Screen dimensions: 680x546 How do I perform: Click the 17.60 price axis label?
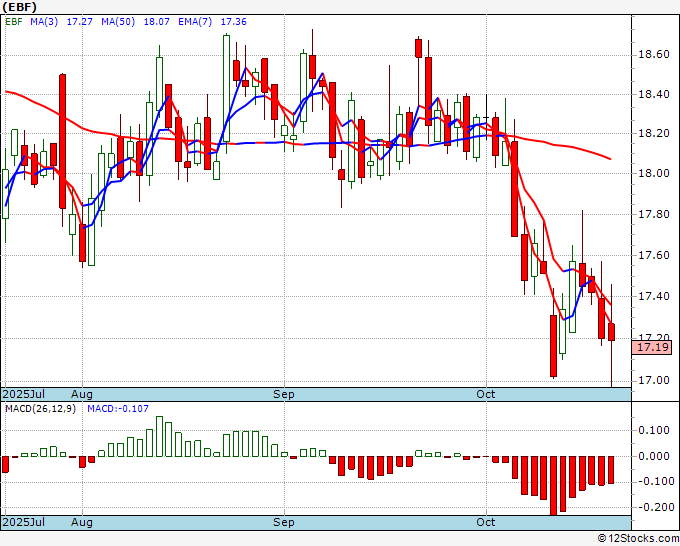tap(654, 255)
